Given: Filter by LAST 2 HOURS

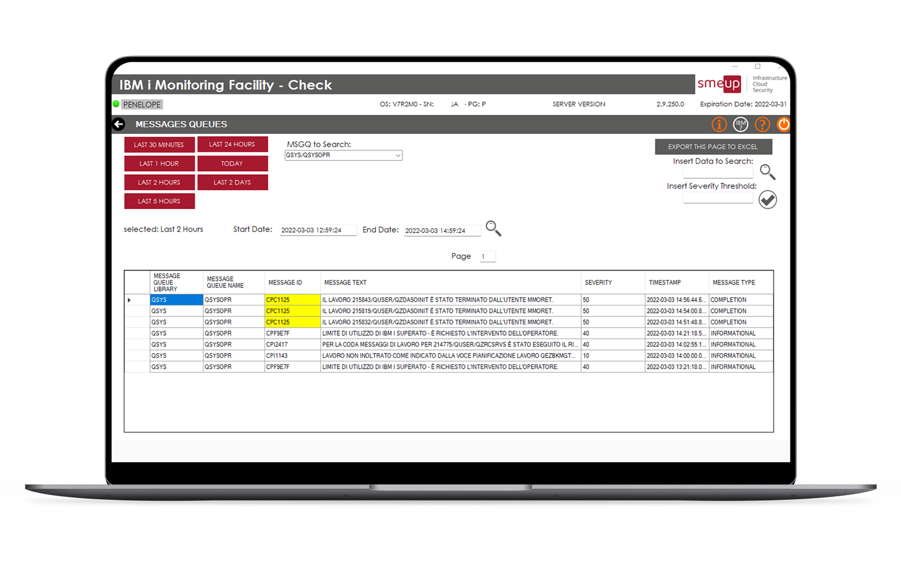Looking at the screenshot, I should [x=159, y=182].
